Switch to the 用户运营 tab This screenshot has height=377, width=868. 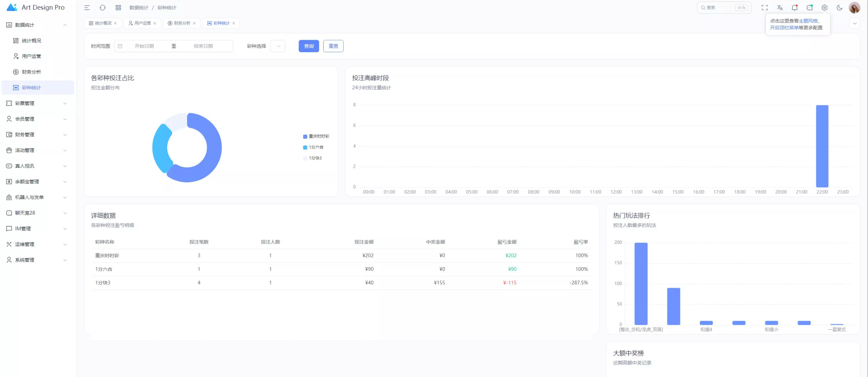[x=142, y=23]
